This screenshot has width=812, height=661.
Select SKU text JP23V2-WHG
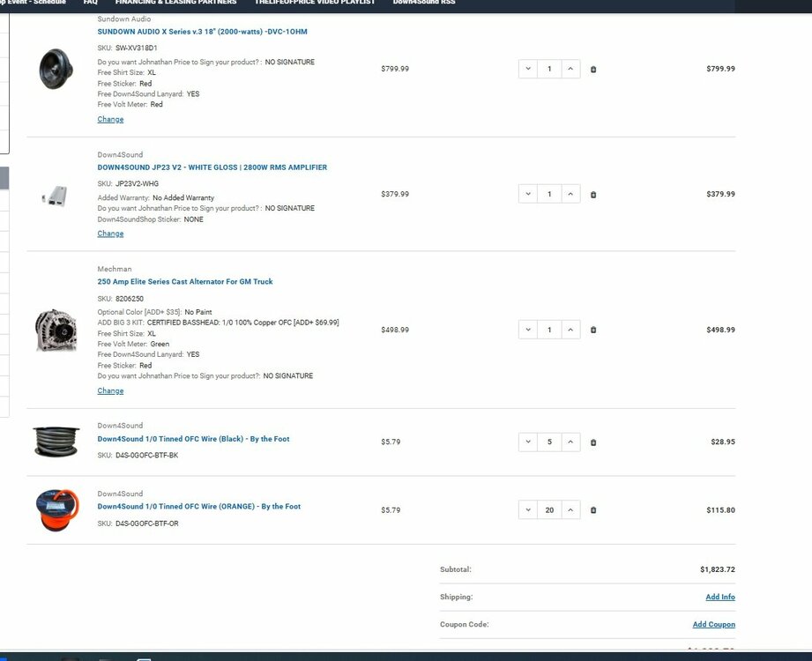138,183
